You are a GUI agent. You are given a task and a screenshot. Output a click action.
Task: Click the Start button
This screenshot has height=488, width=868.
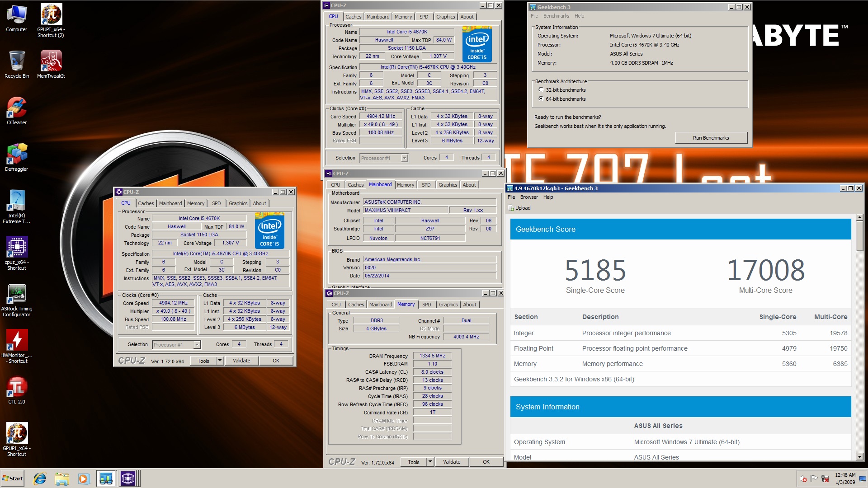click(13, 479)
